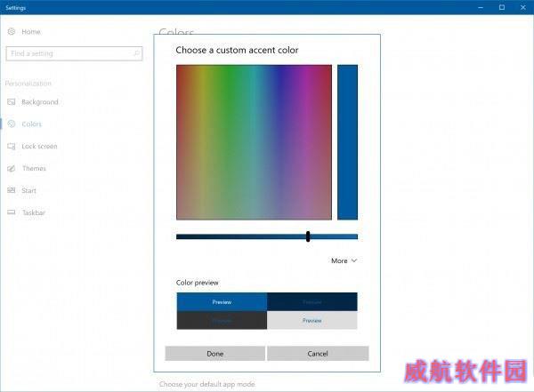Click the 'Color preview' label
This screenshot has height=392, width=534.
[198, 283]
